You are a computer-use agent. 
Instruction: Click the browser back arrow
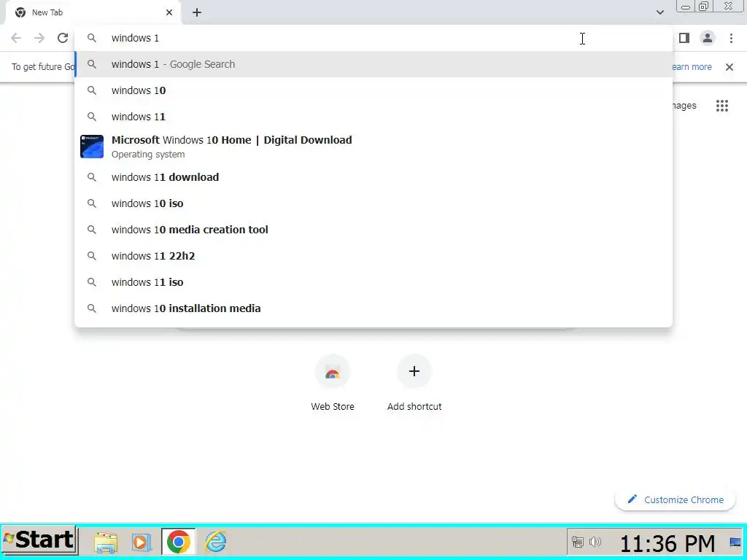click(x=16, y=38)
